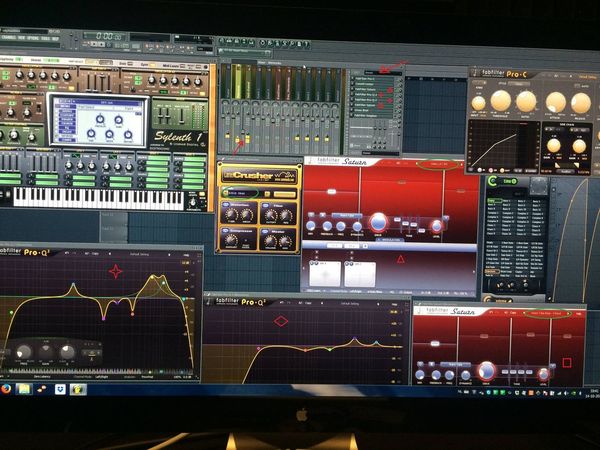
Task: Open File Explorer from the taskbar
Action: (x=24, y=389)
